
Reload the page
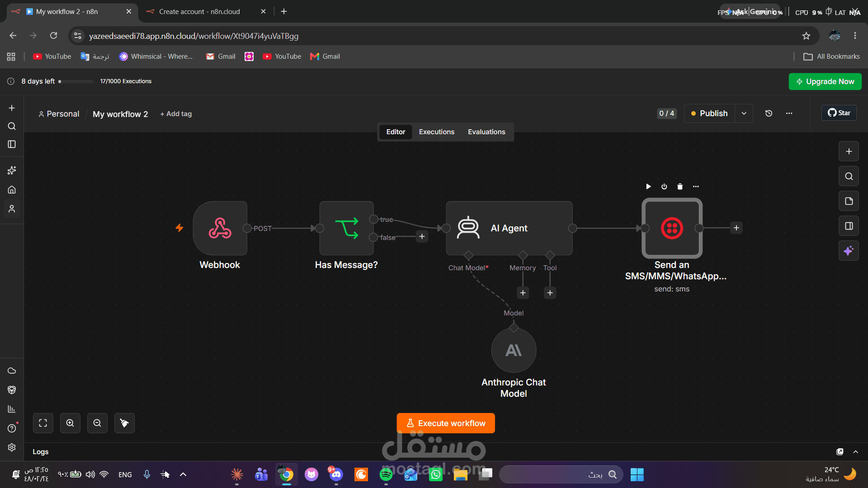53,36
